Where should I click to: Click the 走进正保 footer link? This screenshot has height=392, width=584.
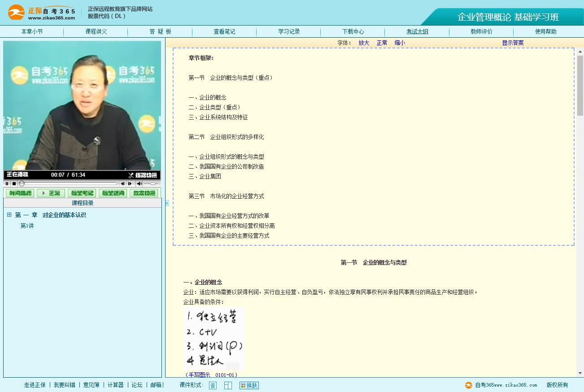coord(35,385)
